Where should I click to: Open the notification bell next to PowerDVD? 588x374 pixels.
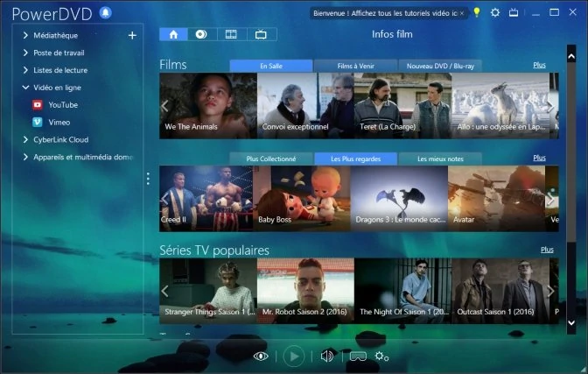click(106, 12)
